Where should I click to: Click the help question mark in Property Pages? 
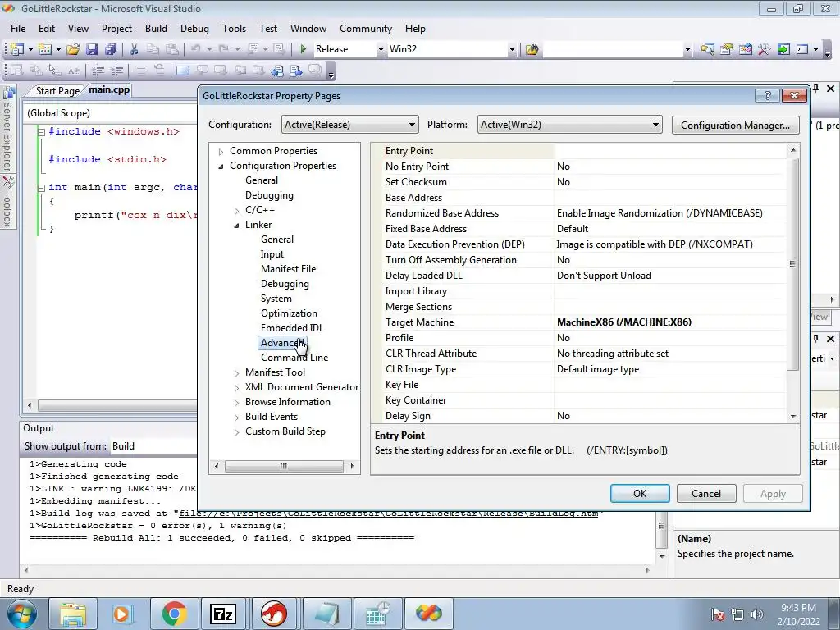coord(767,96)
